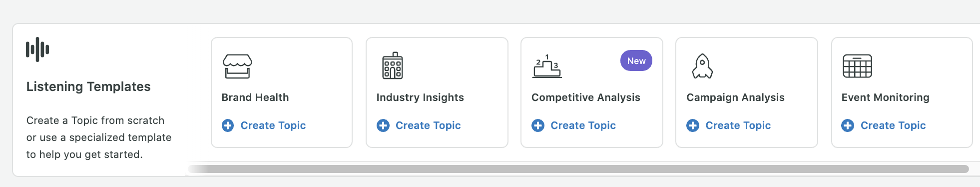Click the Campaign Analysis rocket icon
Screen dimensions: 980x187
click(702, 66)
